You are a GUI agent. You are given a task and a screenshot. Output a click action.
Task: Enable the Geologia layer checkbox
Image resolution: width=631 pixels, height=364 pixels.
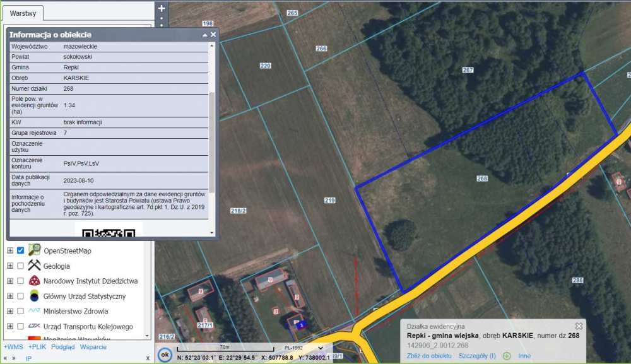[x=21, y=266]
